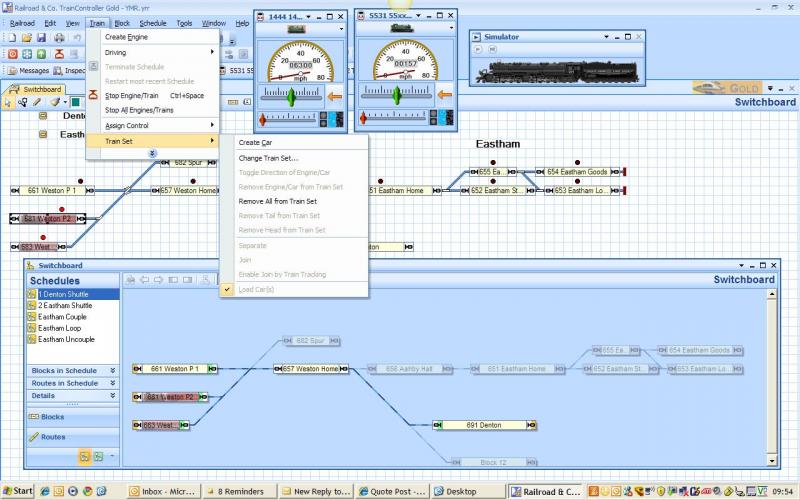
Task: Click the open file folder icon
Action: (27, 37)
